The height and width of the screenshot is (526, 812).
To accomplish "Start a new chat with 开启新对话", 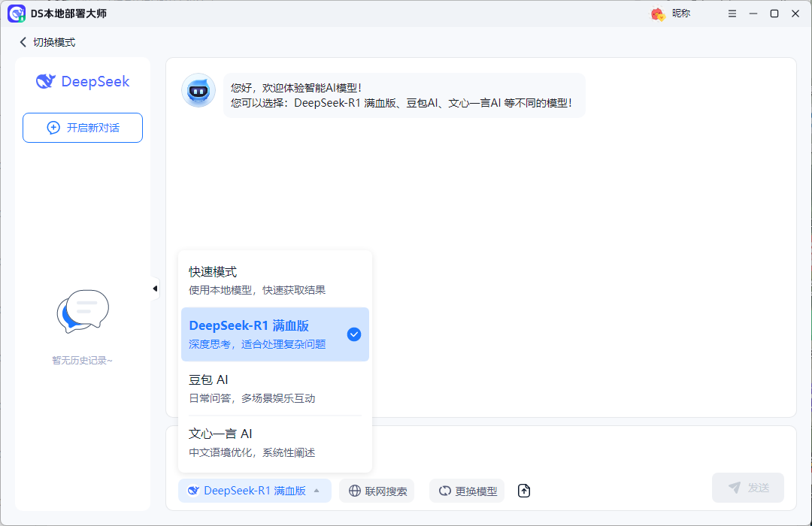I will pyautogui.click(x=82, y=128).
